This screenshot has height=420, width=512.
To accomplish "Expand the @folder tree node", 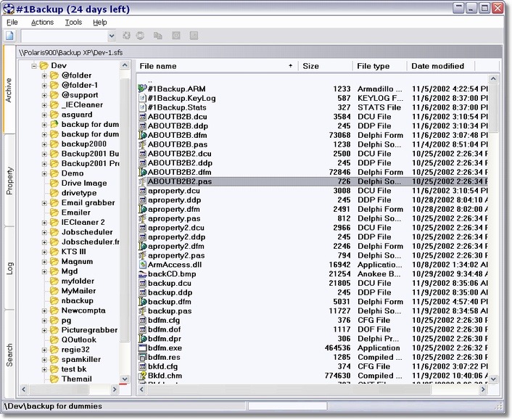I will (x=44, y=75).
